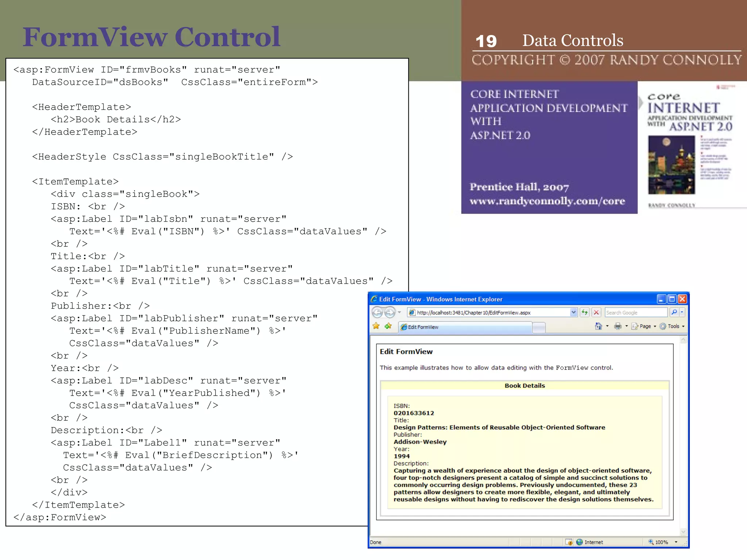Expand the Print options dropdown arrow
The height and width of the screenshot is (560, 747).
[x=626, y=326]
